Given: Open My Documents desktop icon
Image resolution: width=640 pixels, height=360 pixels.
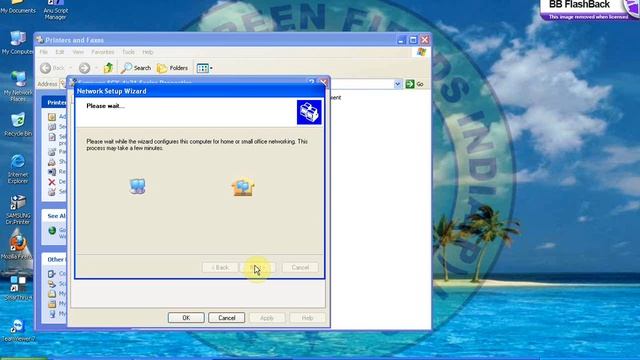Looking at the screenshot, I should coord(18,7).
